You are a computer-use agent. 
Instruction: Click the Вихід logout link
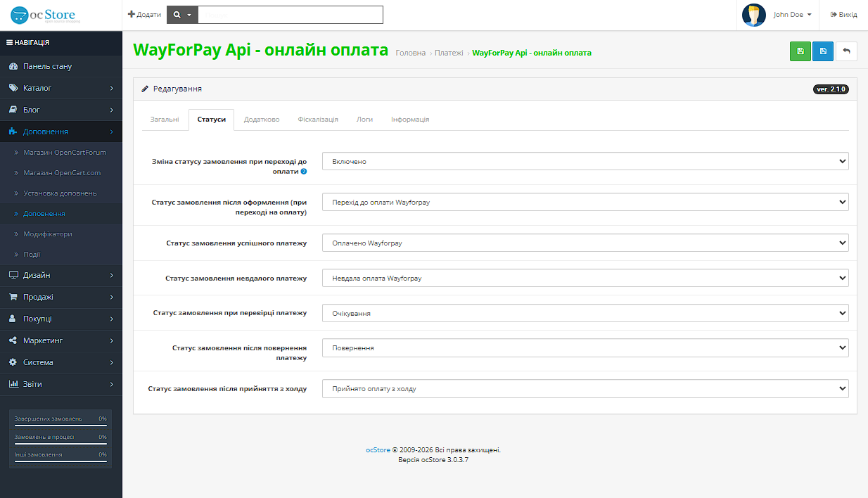[843, 15]
